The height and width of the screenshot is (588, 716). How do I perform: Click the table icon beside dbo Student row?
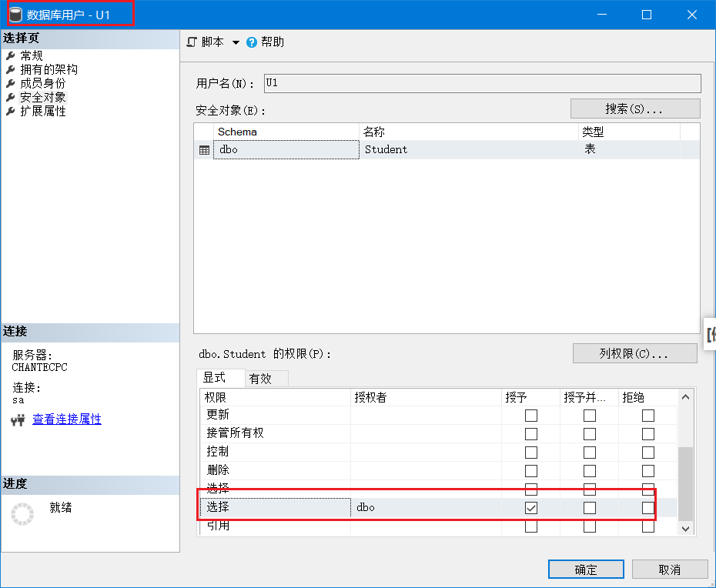point(204,150)
